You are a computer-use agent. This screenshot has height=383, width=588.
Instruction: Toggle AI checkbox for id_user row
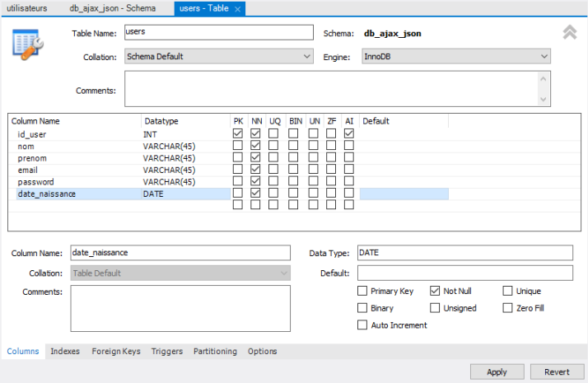[x=349, y=133]
